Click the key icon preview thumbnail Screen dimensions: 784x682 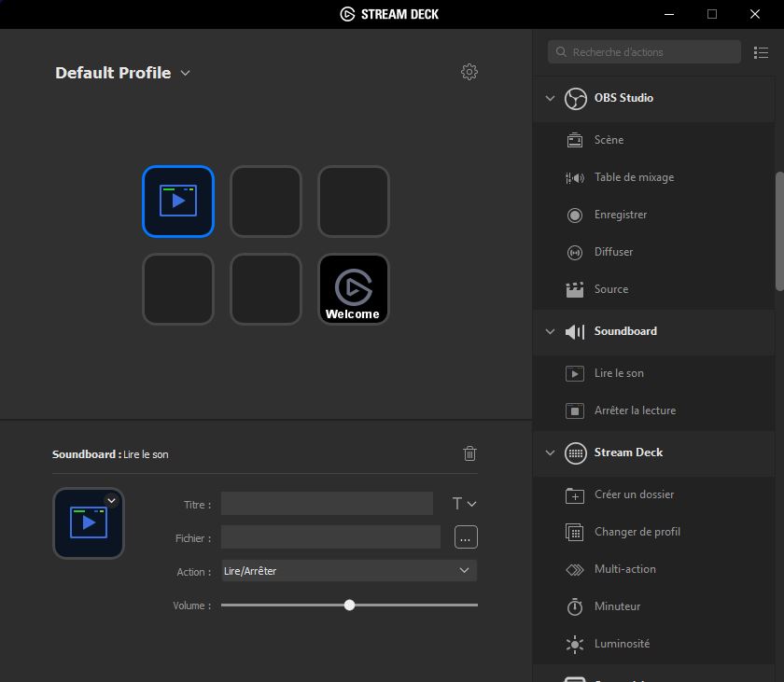coord(89,523)
